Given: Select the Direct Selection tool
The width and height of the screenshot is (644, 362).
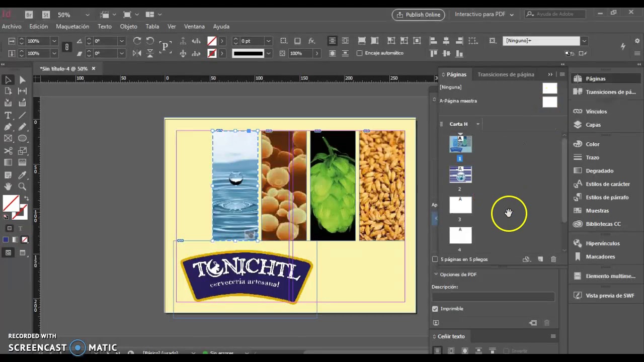Looking at the screenshot, I should 22,80.
